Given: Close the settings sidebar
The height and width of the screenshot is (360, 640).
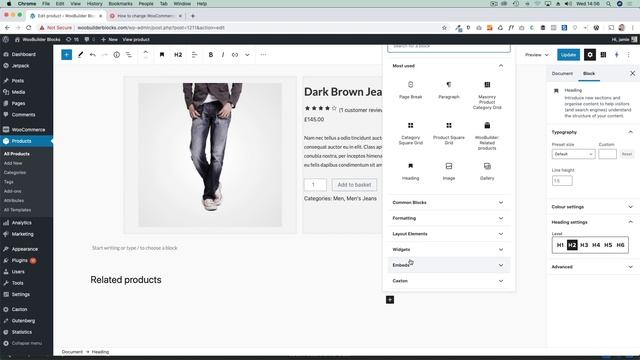Looking at the screenshot, I should (632, 73).
